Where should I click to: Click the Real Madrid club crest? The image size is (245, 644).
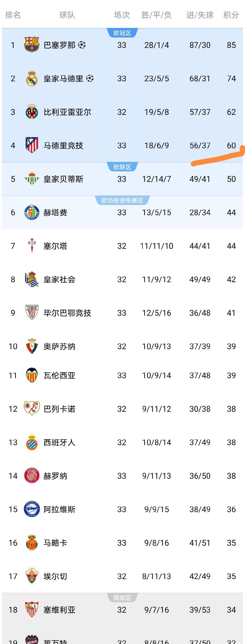point(32,79)
